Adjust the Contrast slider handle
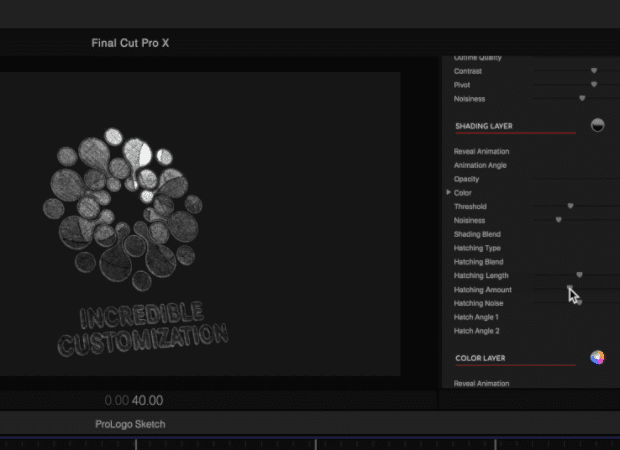 (594, 71)
